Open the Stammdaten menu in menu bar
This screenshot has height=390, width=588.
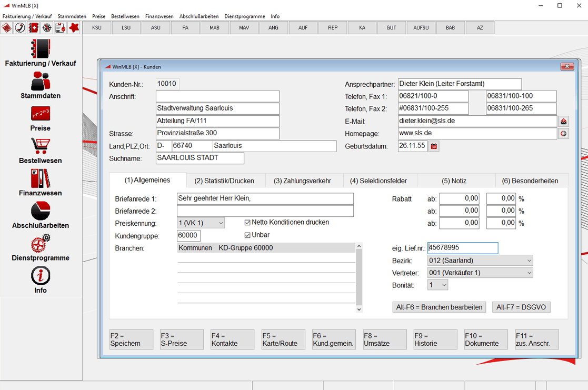pyautogui.click(x=72, y=16)
